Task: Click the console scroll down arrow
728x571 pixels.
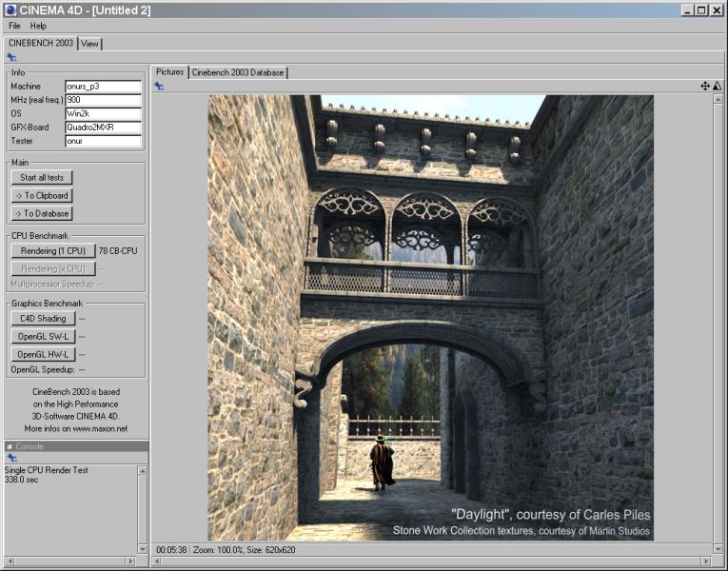Action: [143, 549]
